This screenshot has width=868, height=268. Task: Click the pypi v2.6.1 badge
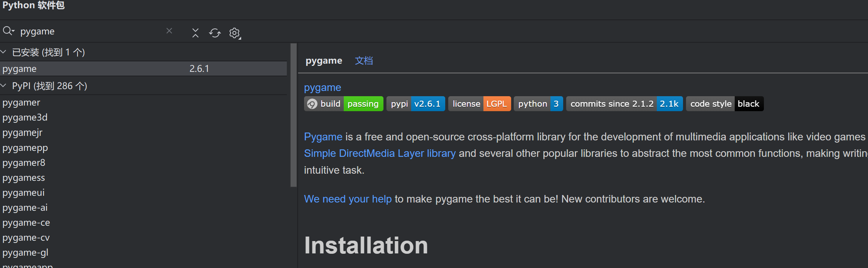[x=416, y=104]
